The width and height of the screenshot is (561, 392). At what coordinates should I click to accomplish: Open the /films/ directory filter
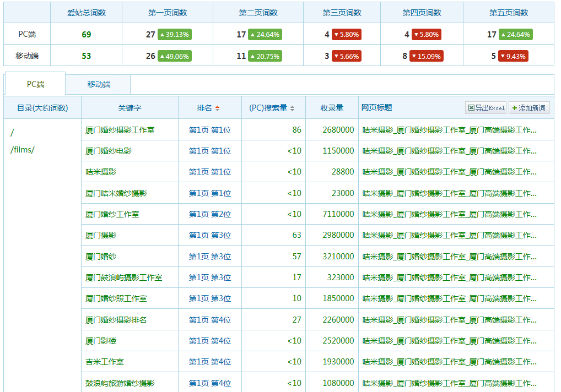click(x=23, y=150)
